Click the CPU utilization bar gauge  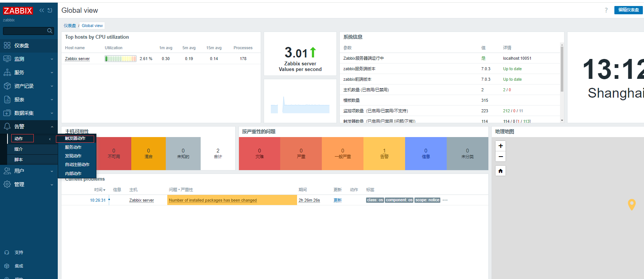coord(120,59)
